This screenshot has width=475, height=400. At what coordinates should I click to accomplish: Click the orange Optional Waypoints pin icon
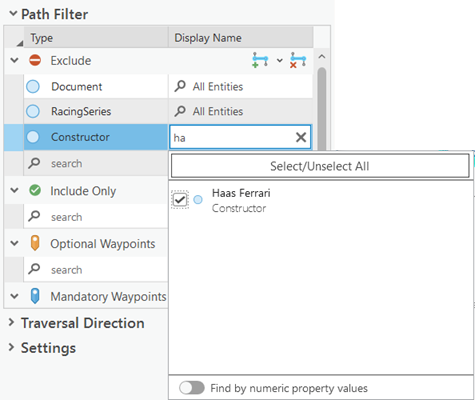(35, 243)
